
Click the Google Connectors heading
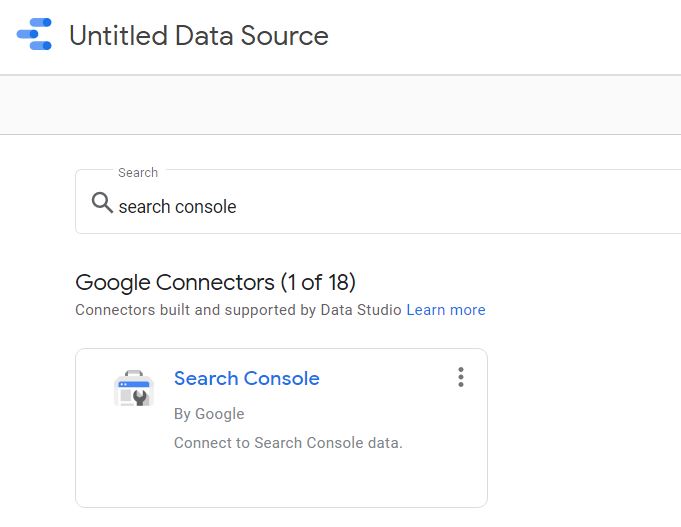click(175, 282)
